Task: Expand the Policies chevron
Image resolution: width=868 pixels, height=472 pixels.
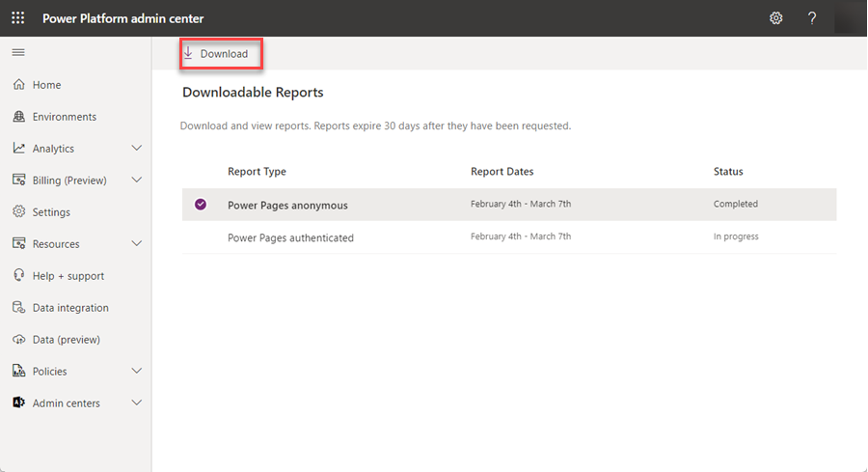Action: [x=136, y=372]
